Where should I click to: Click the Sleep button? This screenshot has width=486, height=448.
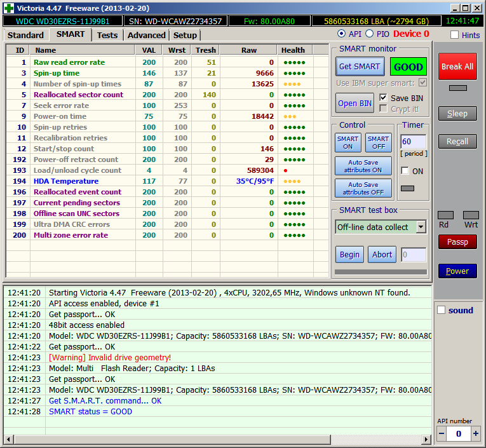(x=457, y=113)
